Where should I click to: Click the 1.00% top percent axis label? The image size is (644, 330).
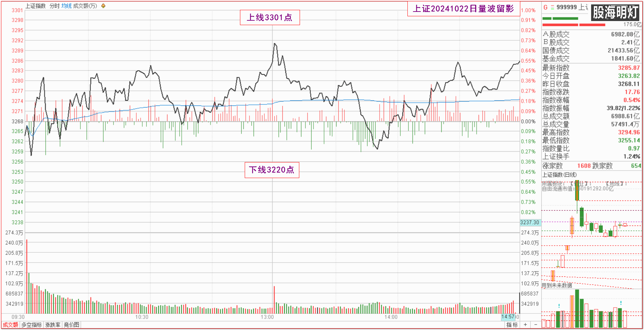point(528,10)
